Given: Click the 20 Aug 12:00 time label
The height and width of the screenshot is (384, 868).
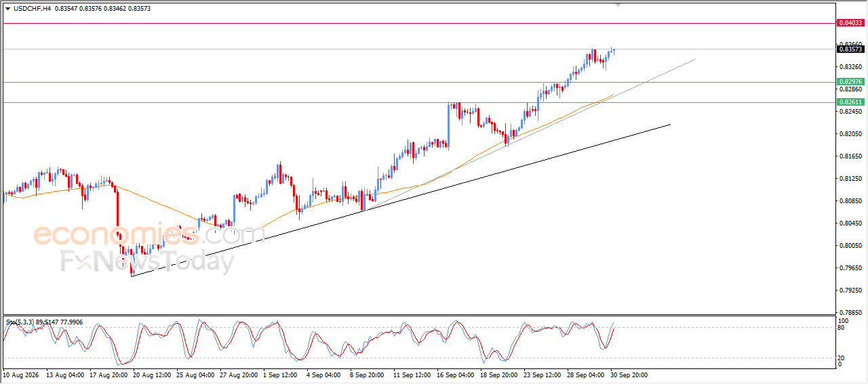Looking at the screenshot, I should [153, 374].
